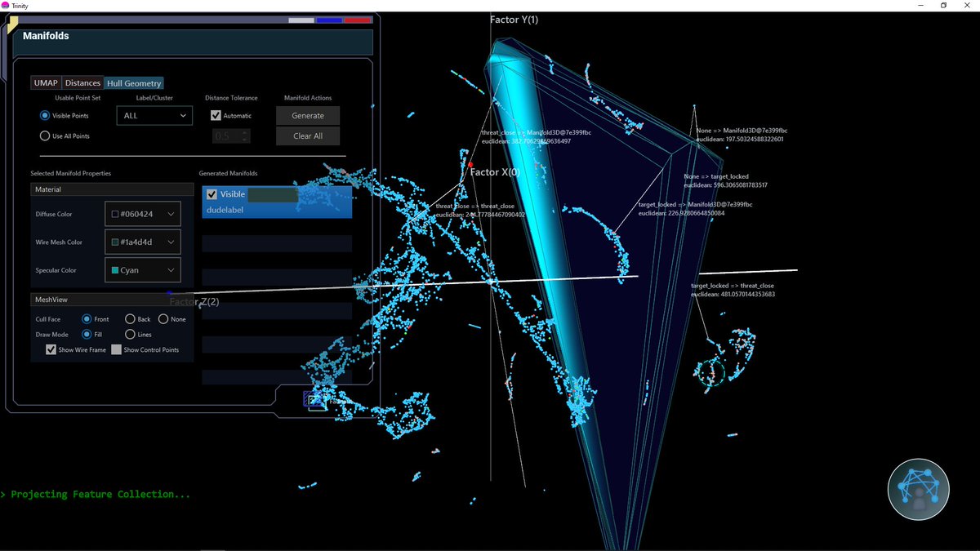The height and width of the screenshot is (551, 980).
Task: Set Cull Face to Back
Action: point(130,319)
